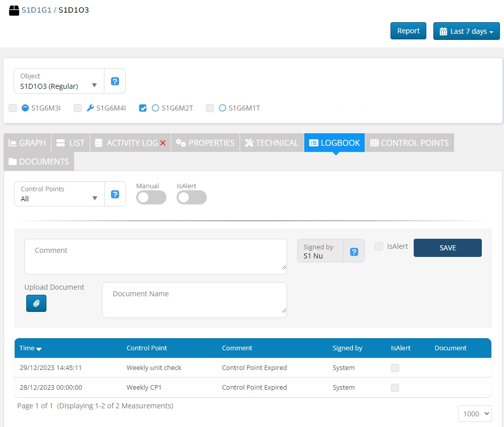
Task: Open the page size 1000 dropdown
Action: 474,413
